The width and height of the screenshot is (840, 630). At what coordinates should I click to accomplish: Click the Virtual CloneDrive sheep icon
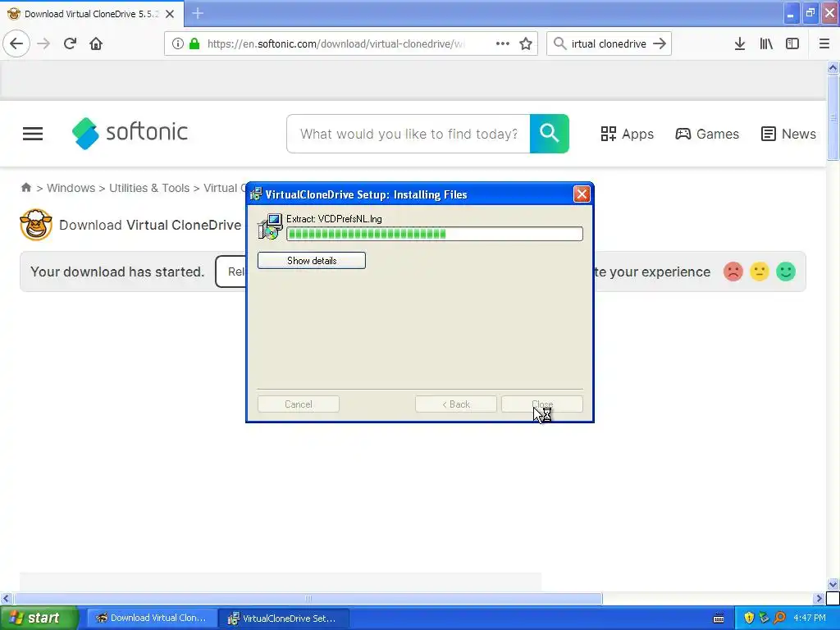click(x=36, y=225)
